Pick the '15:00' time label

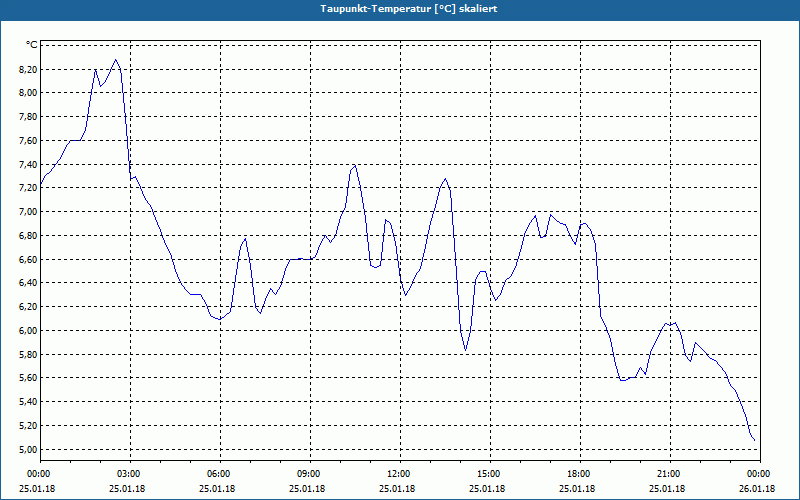pyautogui.click(x=489, y=474)
